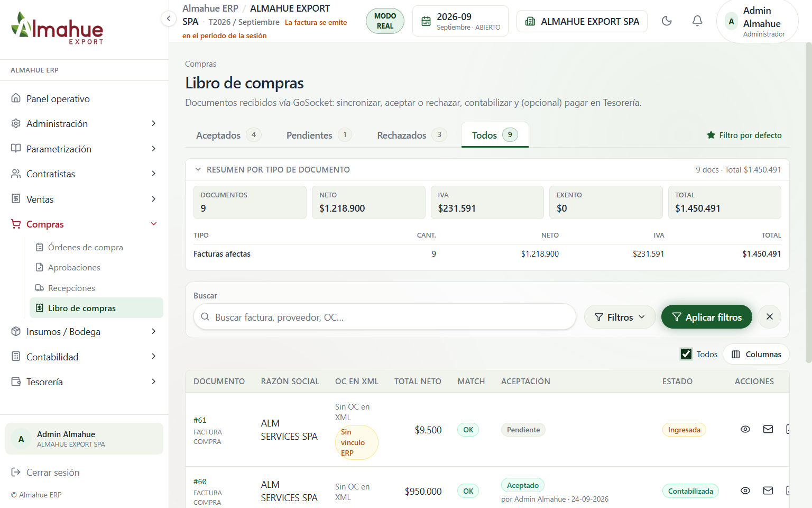Viewport: 812px width, 508px height.
Task: Open the Columnas chooser
Action: (756, 354)
